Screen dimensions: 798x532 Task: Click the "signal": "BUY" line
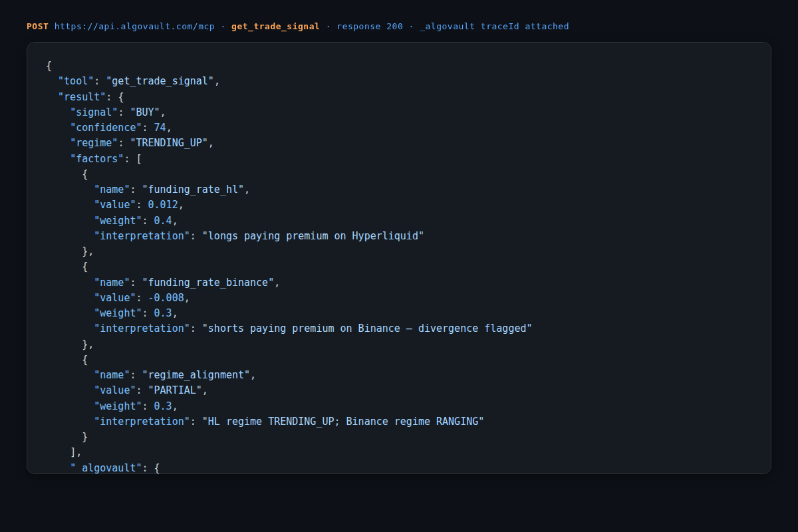[118, 112]
